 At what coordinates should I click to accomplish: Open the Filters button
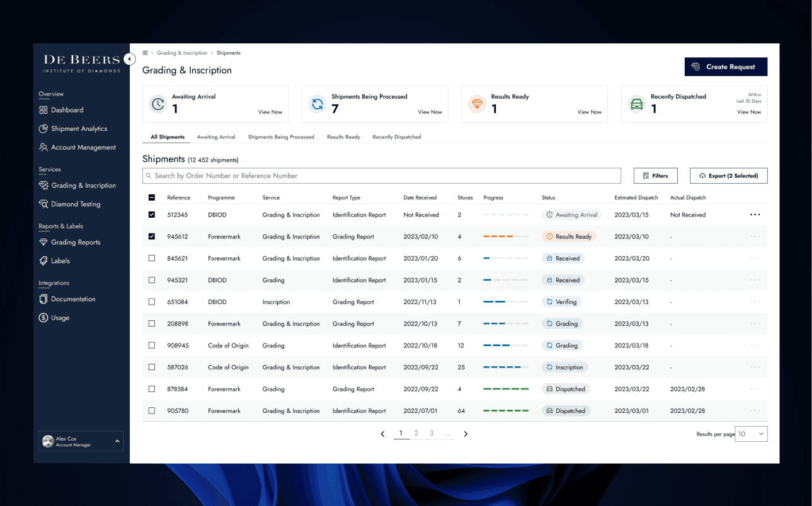tap(655, 176)
